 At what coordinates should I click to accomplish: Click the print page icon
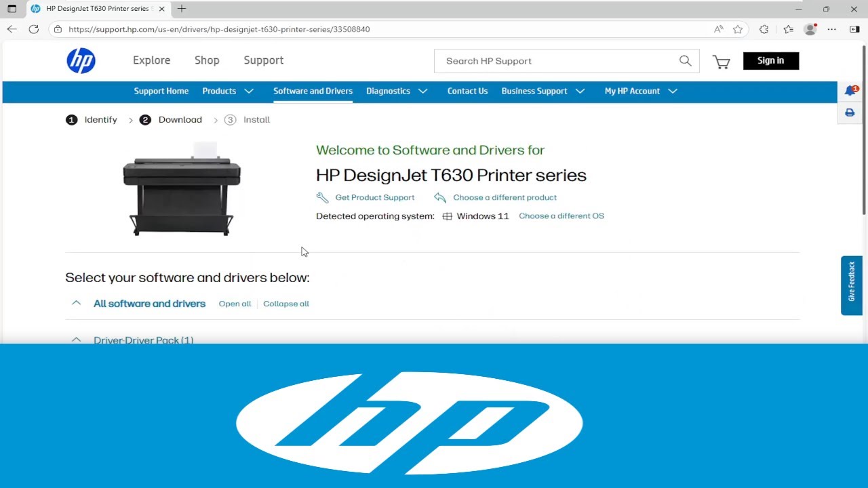coord(850,113)
